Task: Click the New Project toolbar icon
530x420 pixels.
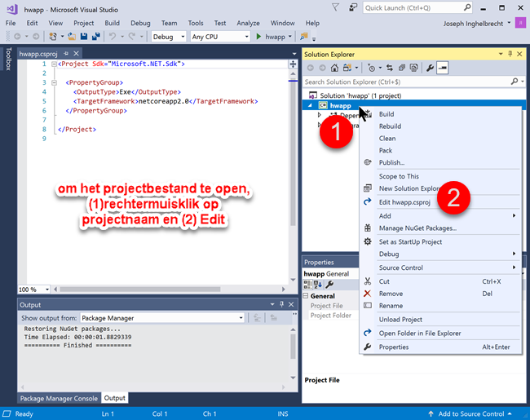Action: [53, 37]
